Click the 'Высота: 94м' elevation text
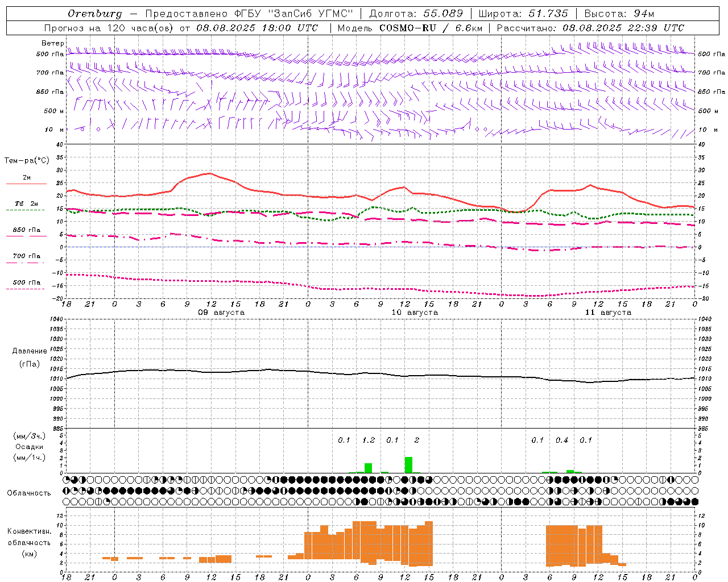The width and height of the screenshot is (728, 582). click(619, 14)
